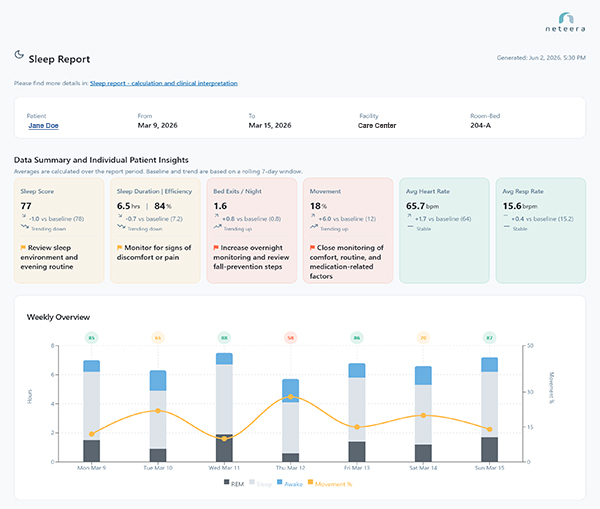Click the +6.0 vs baseline (12) text
The height and width of the screenshot is (509, 600).
point(347,219)
